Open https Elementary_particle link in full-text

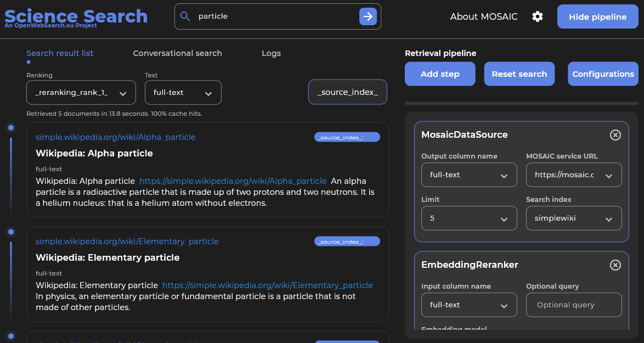tap(267, 285)
